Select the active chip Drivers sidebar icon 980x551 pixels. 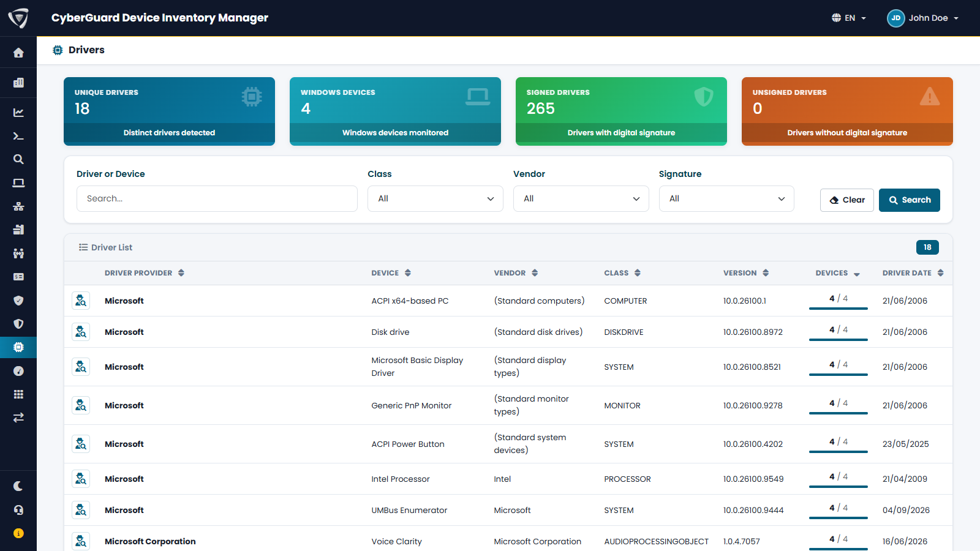click(x=18, y=347)
